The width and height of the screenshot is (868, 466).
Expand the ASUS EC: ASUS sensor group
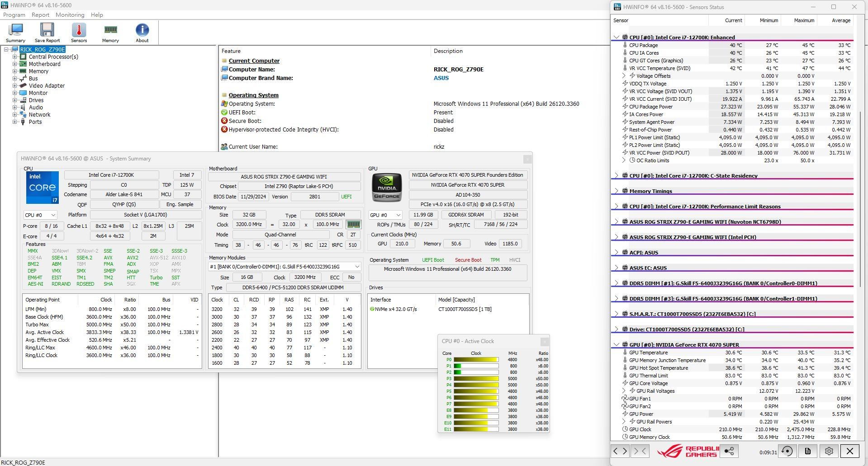(616, 268)
